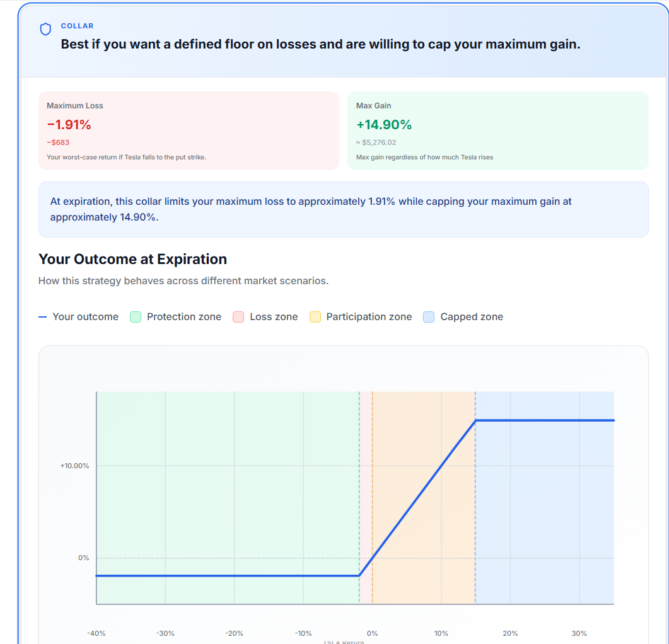The height and width of the screenshot is (644, 669).
Task: Click the max gain regardless description
Action: (x=424, y=158)
